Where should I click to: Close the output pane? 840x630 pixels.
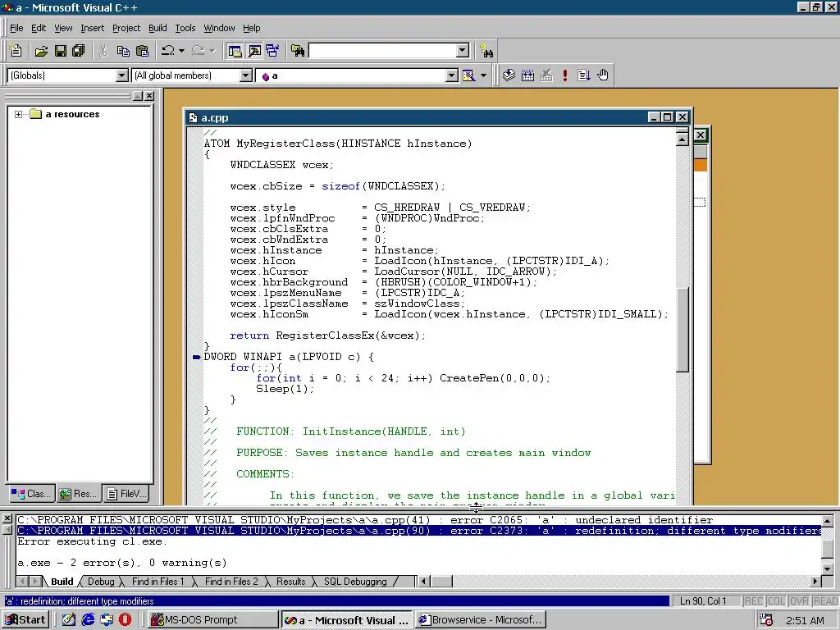click(x=7, y=518)
